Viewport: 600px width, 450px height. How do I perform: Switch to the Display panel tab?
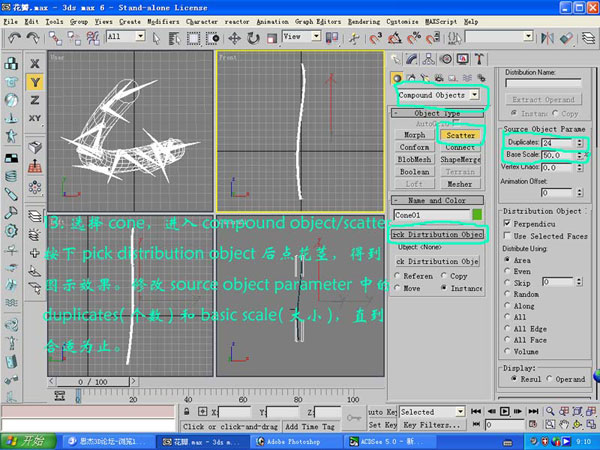pyautogui.click(x=463, y=59)
